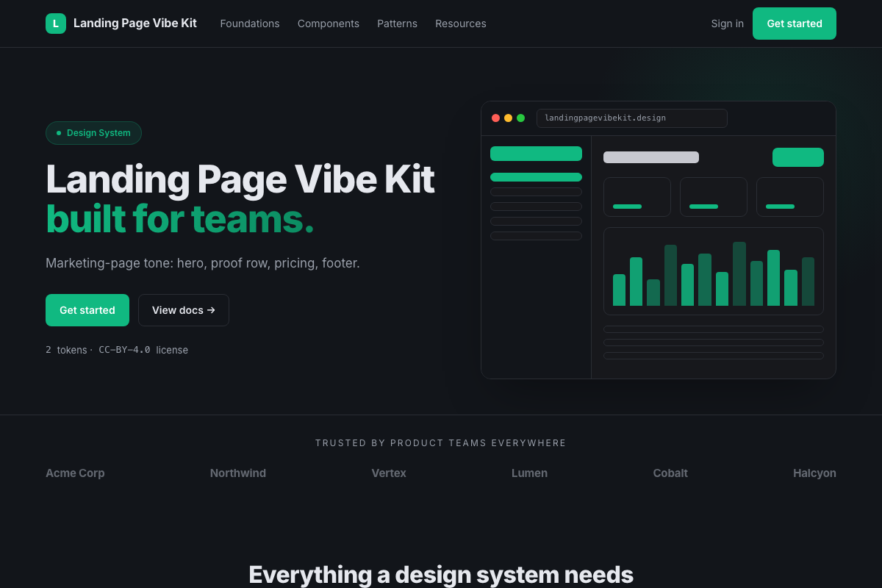This screenshot has height=588, width=882.
Task: Click the green L logo icon
Action: [56, 24]
